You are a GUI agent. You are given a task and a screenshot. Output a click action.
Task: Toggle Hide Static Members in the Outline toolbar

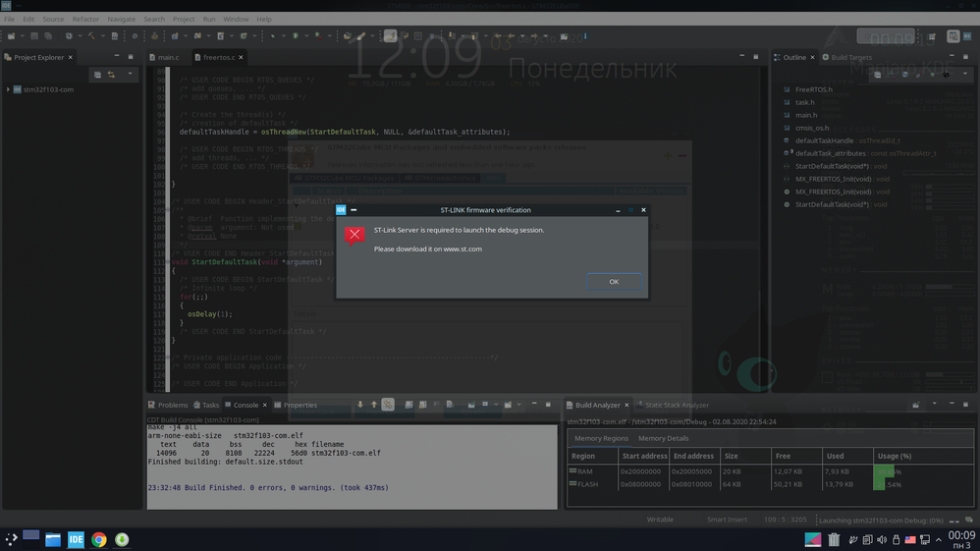919,75
